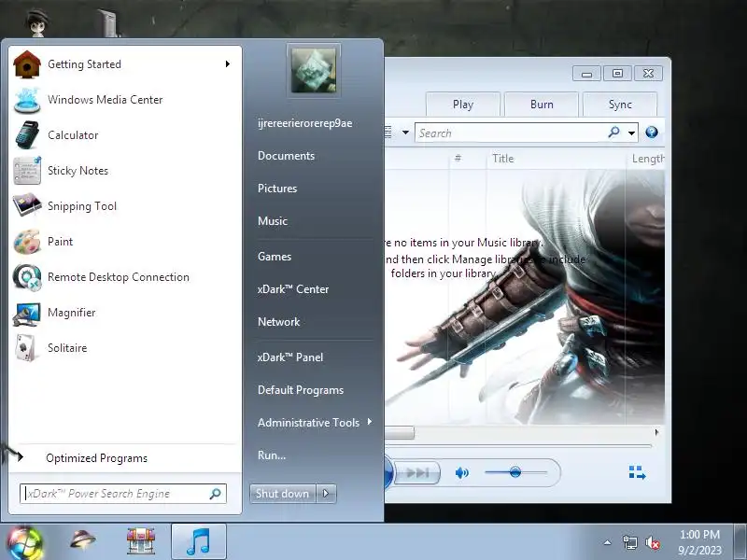The height and width of the screenshot is (560, 747).
Task: Open Network from Start menu
Action: pos(278,322)
